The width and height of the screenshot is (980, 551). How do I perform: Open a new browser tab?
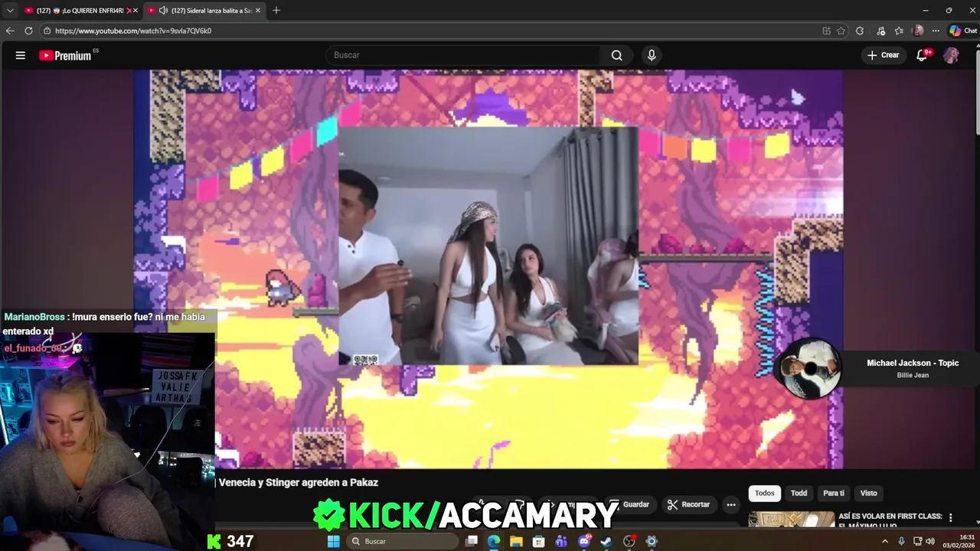(x=276, y=11)
